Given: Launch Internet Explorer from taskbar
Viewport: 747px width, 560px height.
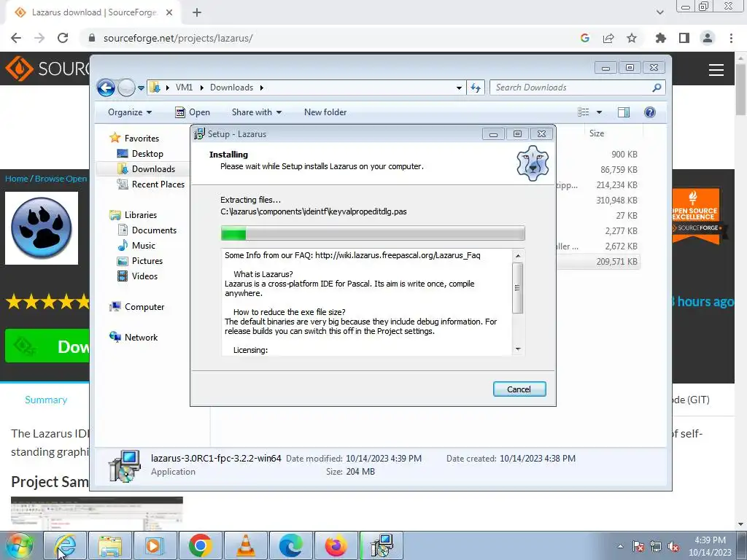Looking at the screenshot, I should click(65, 545).
